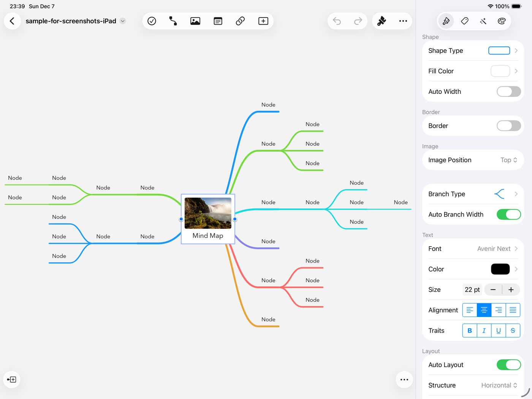Viewport: 532px width, 399px height.
Task: Add a new node with the plus-box icon
Action: 263,21
